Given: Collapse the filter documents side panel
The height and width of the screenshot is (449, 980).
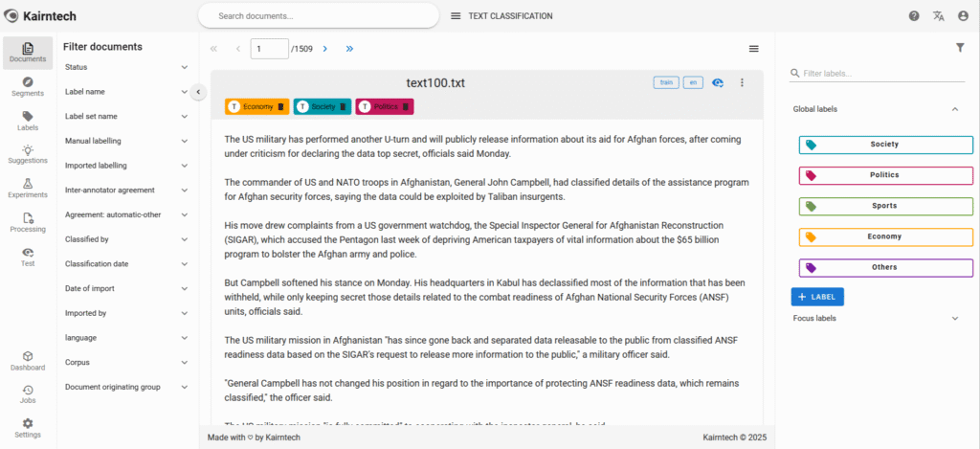Looking at the screenshot, I should pyautogui.click(x=198, y=92).
